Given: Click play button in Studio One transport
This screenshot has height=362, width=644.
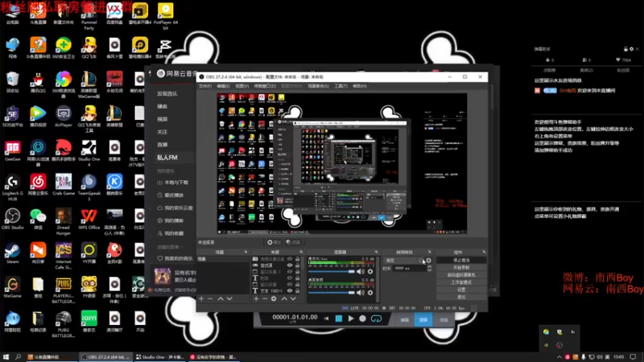Looking at the screenshot, I should coord(351,319).
